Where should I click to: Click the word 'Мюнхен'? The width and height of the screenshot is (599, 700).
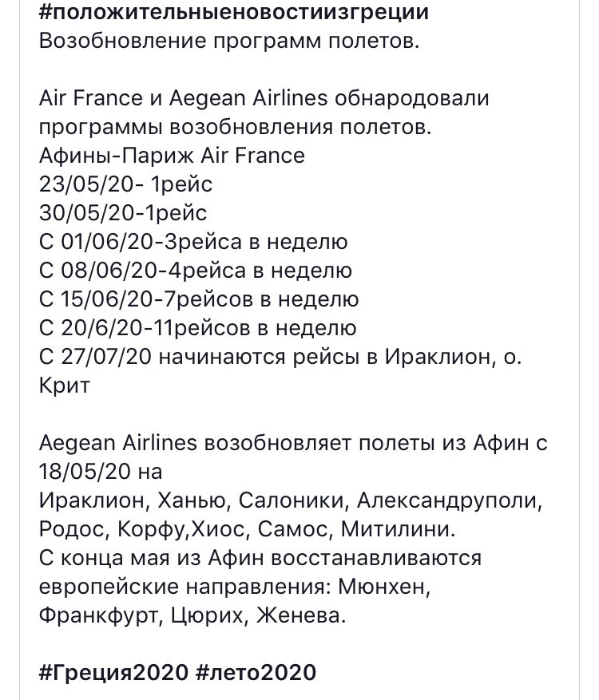tap(384, 587)
